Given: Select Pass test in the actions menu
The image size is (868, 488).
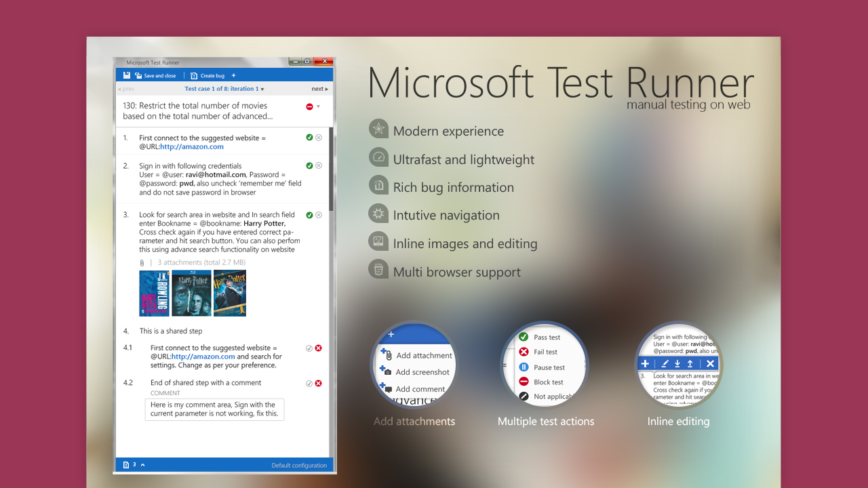Looking at the screenshot, I should pyautogui.click(x=540, y=337).
